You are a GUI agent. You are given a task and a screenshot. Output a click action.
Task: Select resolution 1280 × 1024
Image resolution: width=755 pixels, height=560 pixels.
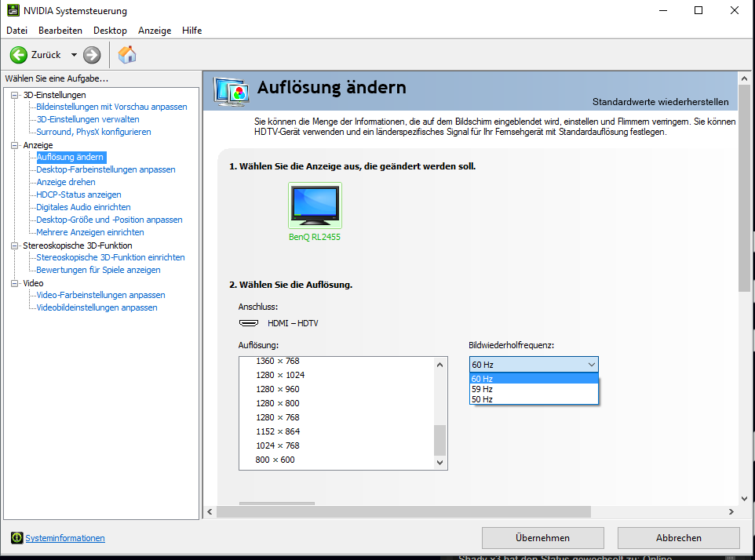[x=280, y=375]
